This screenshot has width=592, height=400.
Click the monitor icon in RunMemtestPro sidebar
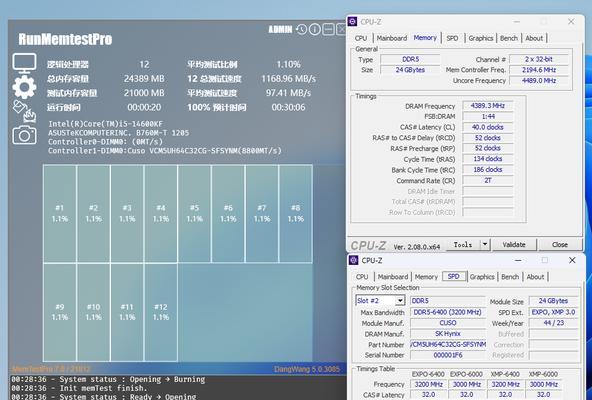pyautogui.click(x=25, y=63)
